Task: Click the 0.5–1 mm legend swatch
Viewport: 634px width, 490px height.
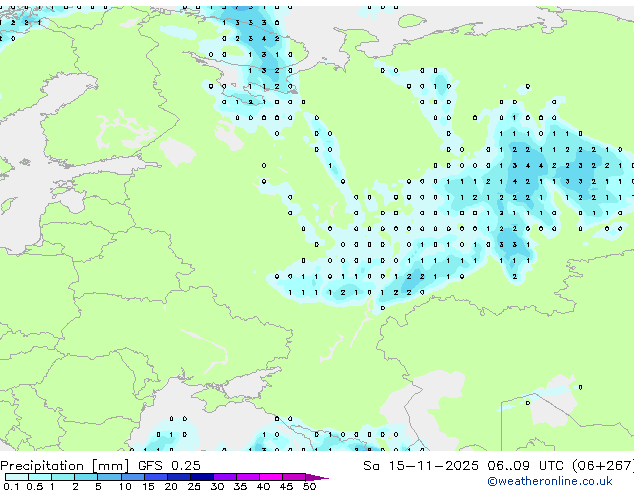Action: (40, 477)
